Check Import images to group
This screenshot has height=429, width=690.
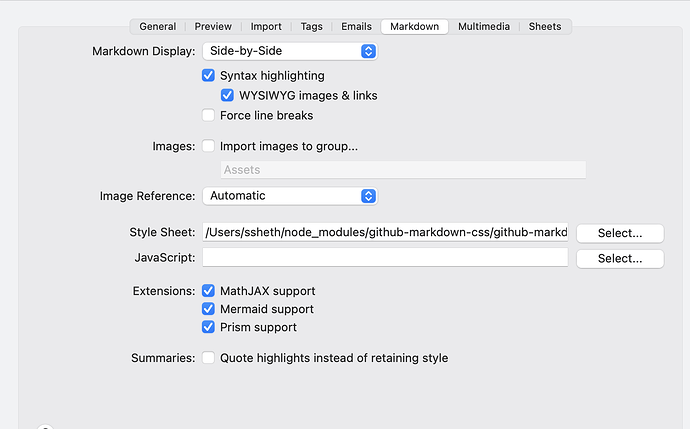[x=209, y=146]
